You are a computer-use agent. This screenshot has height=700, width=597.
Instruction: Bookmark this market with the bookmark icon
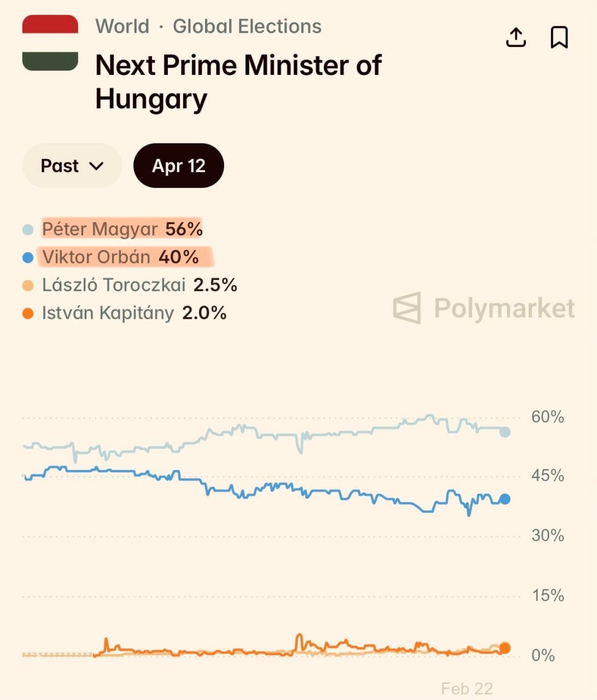tap(559, 37)
